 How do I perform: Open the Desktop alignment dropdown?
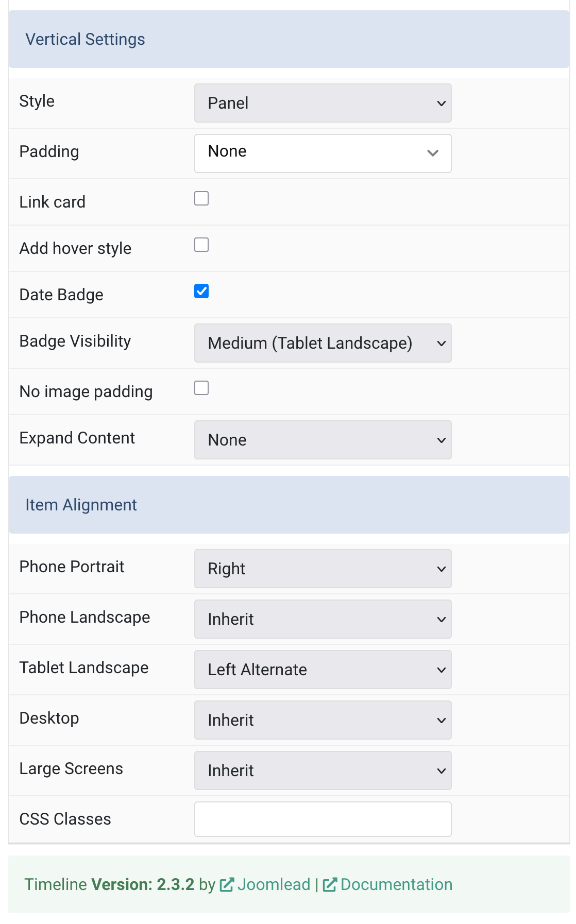click(323, 720)
